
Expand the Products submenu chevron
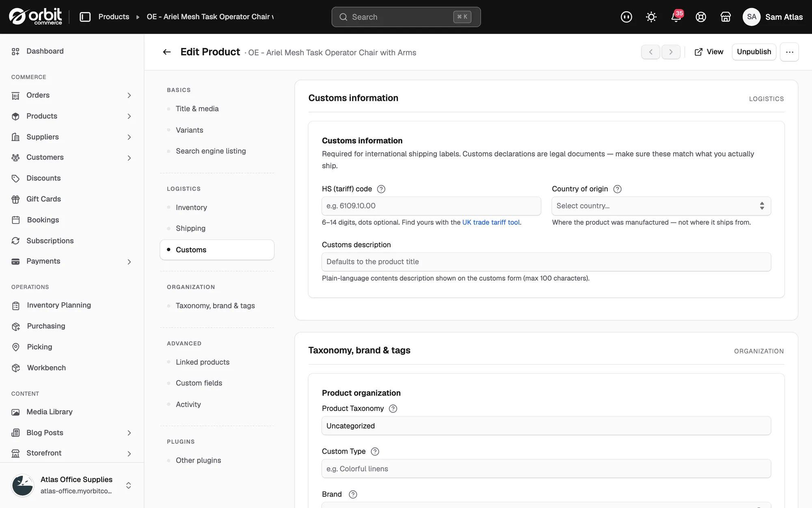(x=129, y=116)
